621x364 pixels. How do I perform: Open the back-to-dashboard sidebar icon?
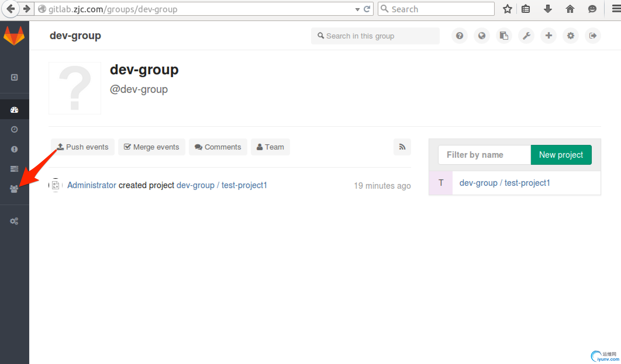14,77
